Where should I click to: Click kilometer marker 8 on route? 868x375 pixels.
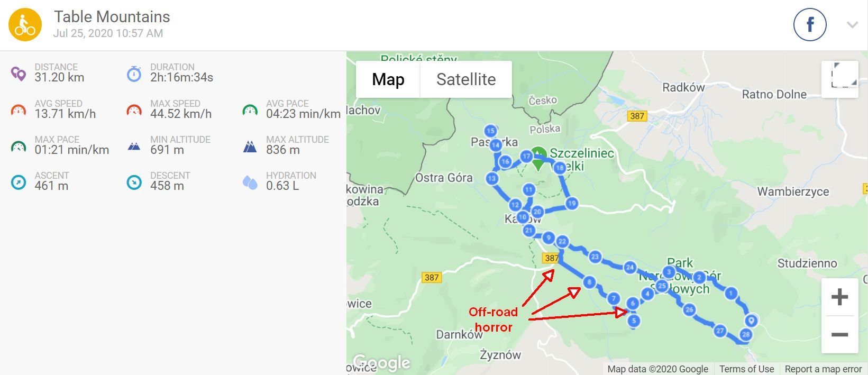click(589, 282)
